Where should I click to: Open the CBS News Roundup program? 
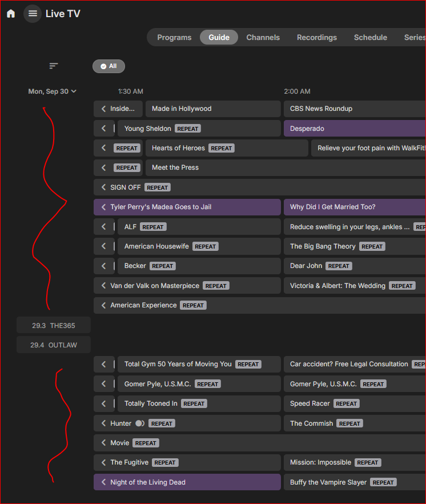(x=355, y=109)
